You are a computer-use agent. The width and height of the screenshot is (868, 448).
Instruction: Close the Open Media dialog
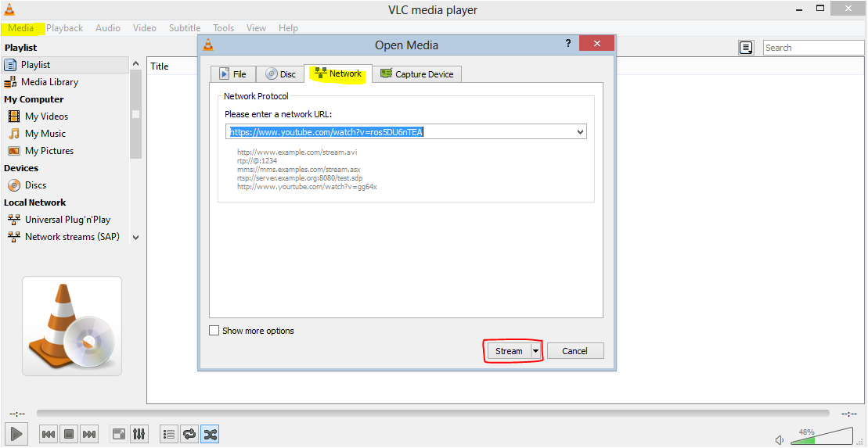(596, 44)
